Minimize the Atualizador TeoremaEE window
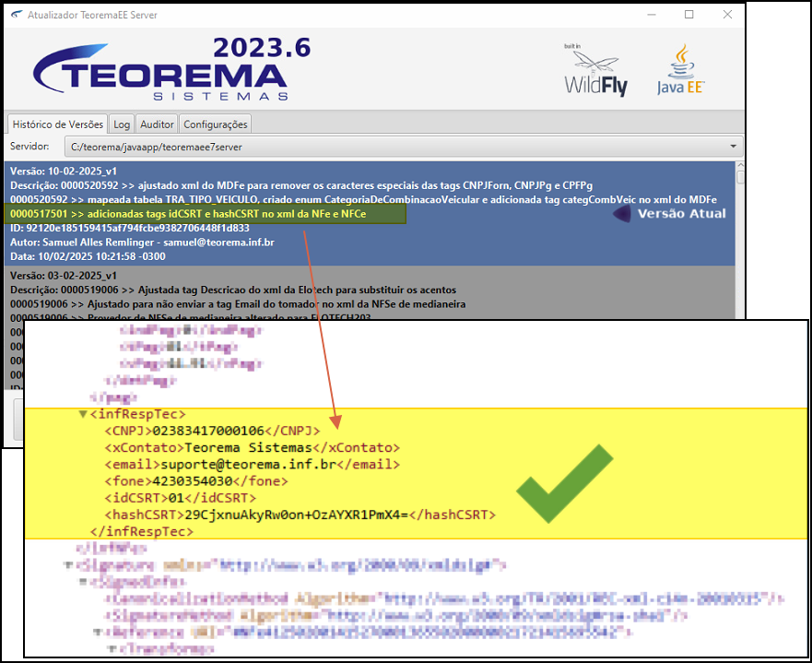Image resolution: width=812 pixels, height=663 pixels. point(652,15)
